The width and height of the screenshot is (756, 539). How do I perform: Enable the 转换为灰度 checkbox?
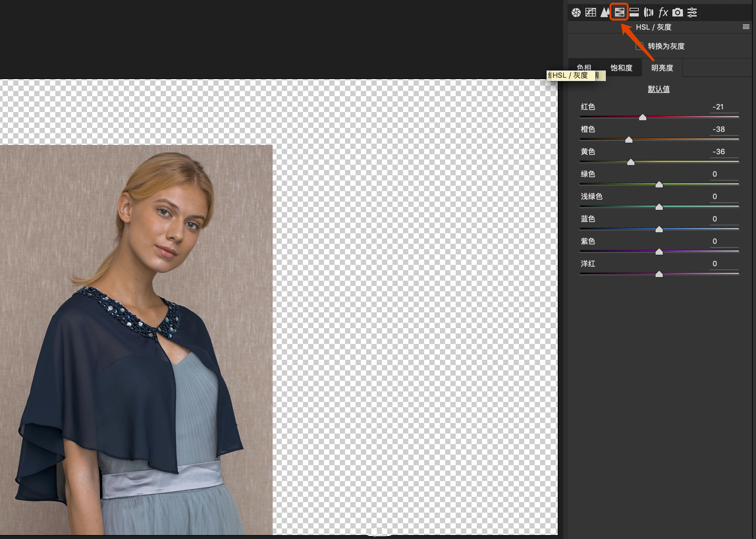click(x=639, y=46)
